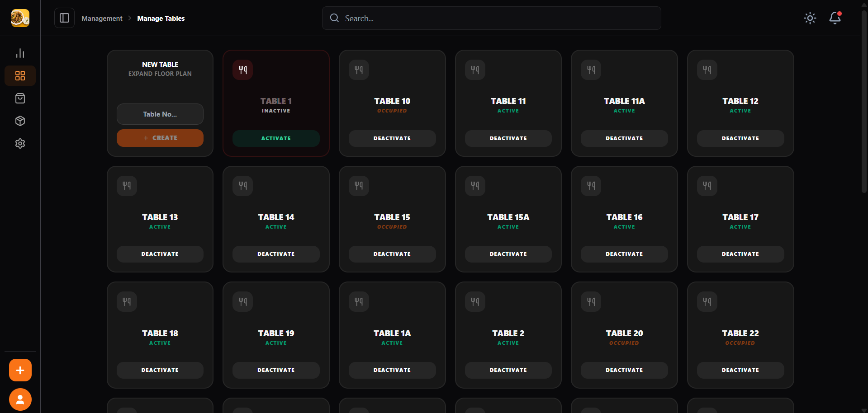Click the utensils icon on Table 1
The image size is (868, 413).
point(243,70)
